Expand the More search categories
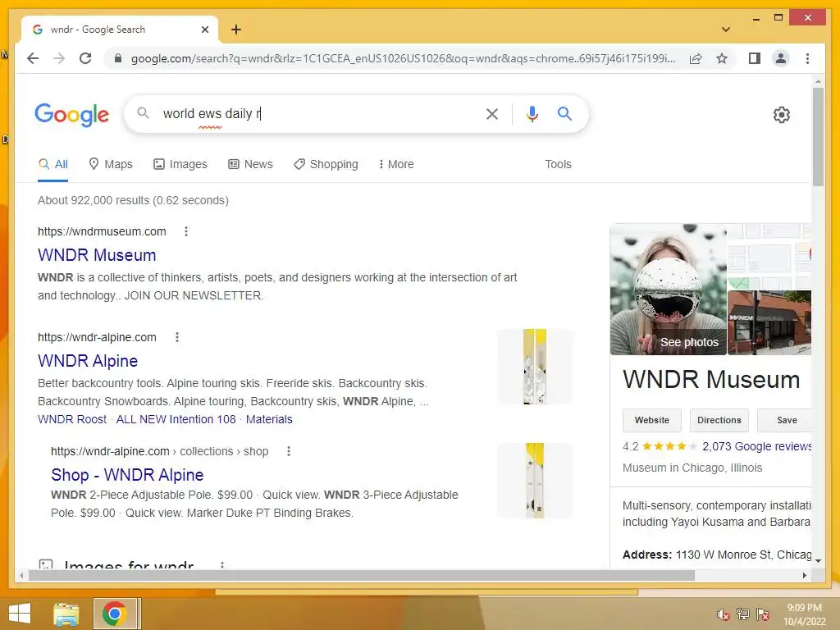The image size is (840, 630). [x=396, y=164]
